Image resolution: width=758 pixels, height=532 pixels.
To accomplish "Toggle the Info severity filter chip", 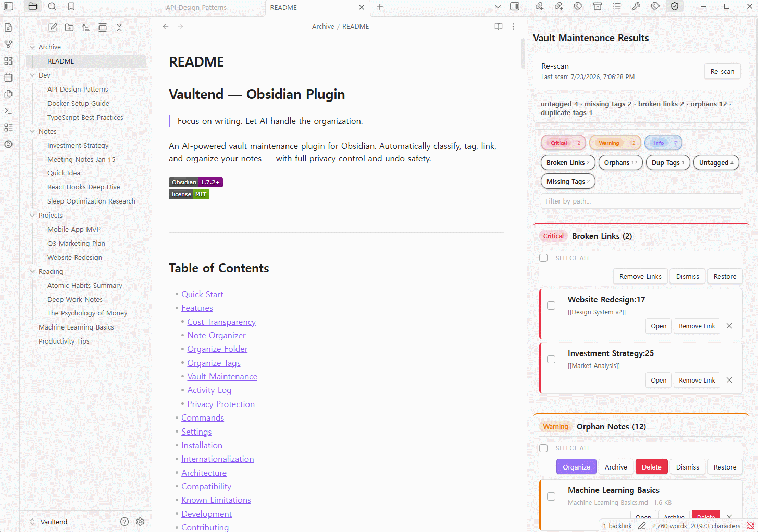I will click(663, 143).
